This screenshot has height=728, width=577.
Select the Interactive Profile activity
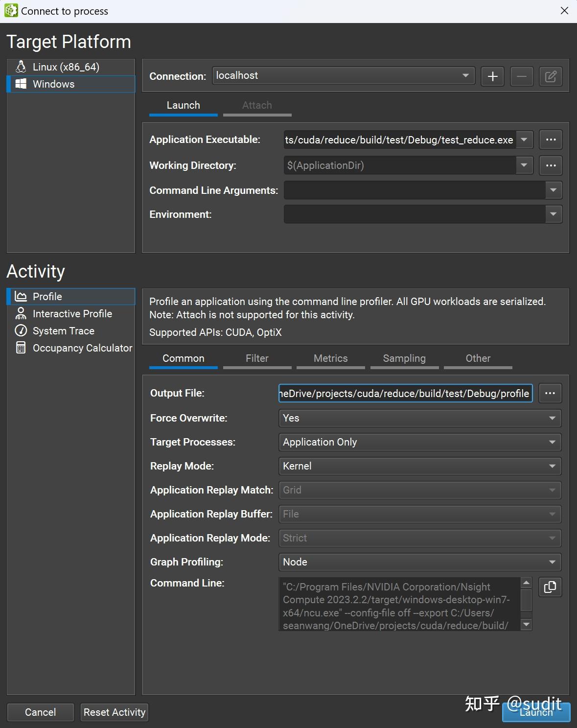(x=72, y=314)
